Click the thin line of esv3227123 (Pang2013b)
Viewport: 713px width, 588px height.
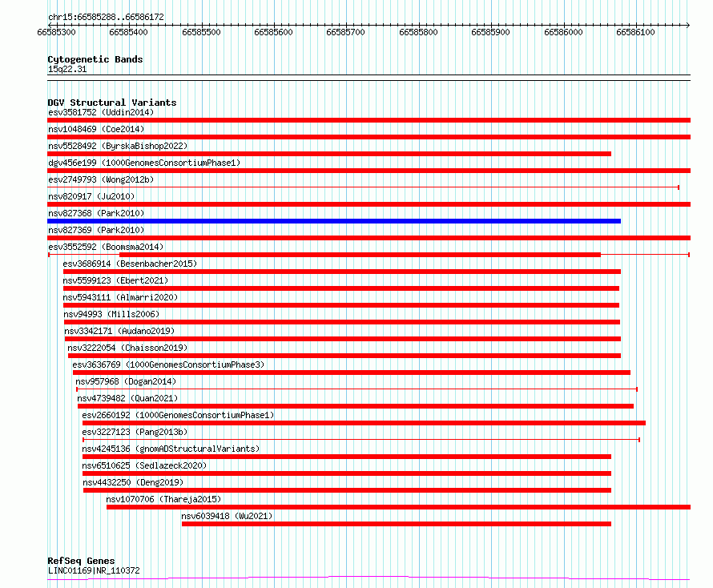[x=361, y=440]
